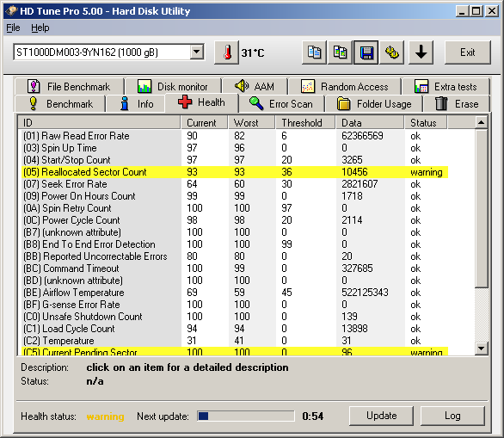Open options via the gears icon

coord(392,52)
